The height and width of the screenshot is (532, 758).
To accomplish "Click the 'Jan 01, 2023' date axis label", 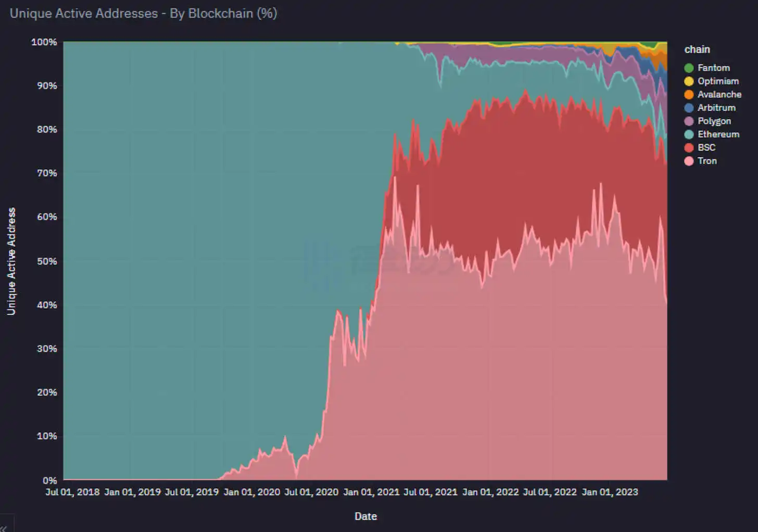I will pos(609,492).
